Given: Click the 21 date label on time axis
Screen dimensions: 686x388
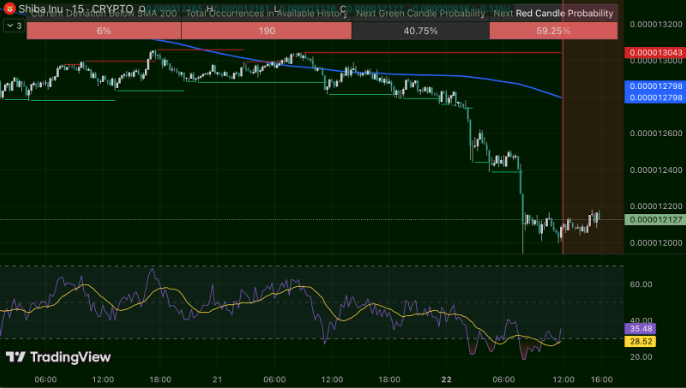Looking at the screenshot, I should coord(217,379).
